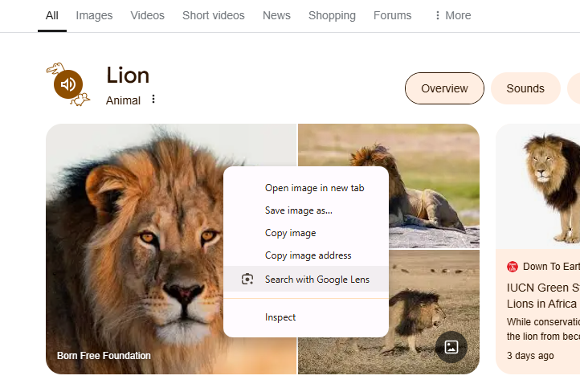580x392 pixels.
Task: Switch to the Images tab
Action: 94,15
